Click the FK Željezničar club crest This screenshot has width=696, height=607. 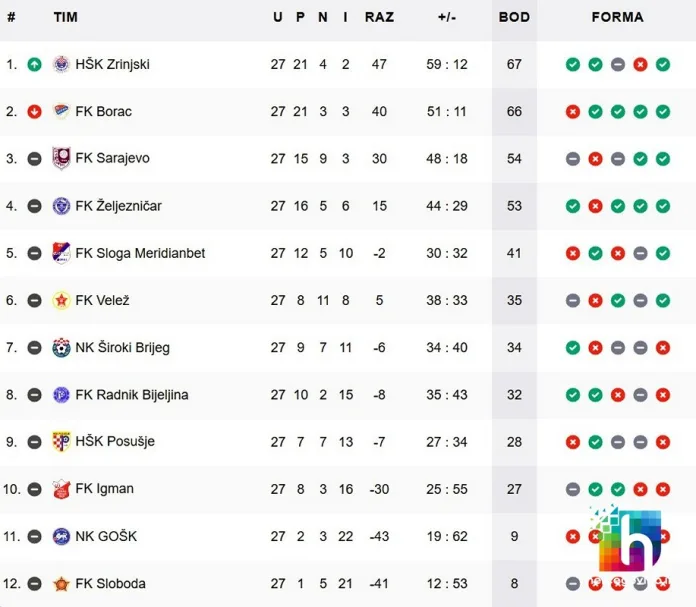[x=61, y=206]
